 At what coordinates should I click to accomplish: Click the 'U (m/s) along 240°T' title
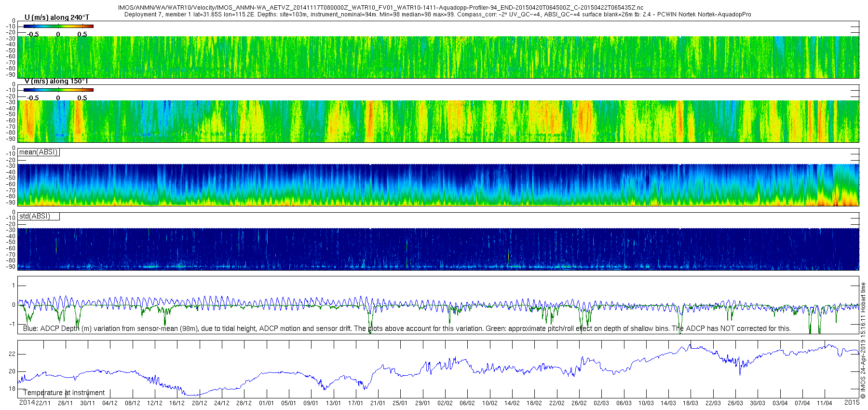(57, 17)
